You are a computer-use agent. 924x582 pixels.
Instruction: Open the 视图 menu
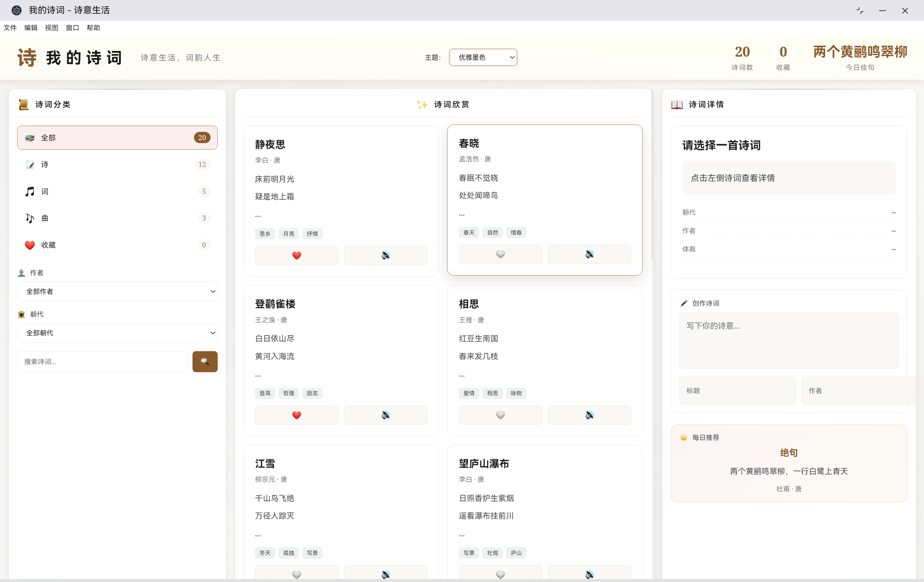pyautogui.click(x=52, y=28)
